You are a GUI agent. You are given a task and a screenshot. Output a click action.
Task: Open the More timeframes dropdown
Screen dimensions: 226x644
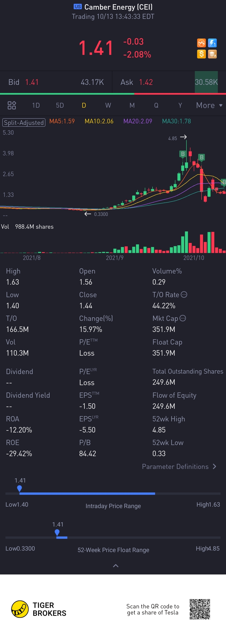(209, 105)
